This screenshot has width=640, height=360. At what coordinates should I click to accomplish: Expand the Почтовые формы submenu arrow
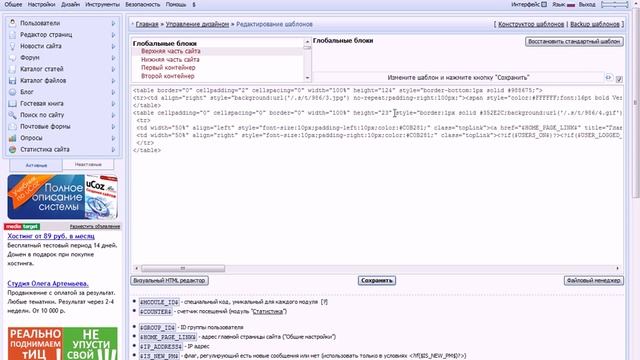coord(113,127)
